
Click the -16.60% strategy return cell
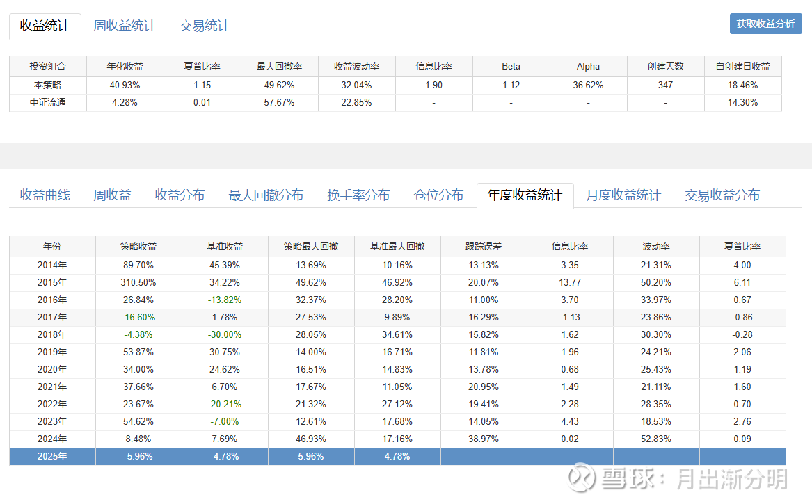click(x=138, y=317)
